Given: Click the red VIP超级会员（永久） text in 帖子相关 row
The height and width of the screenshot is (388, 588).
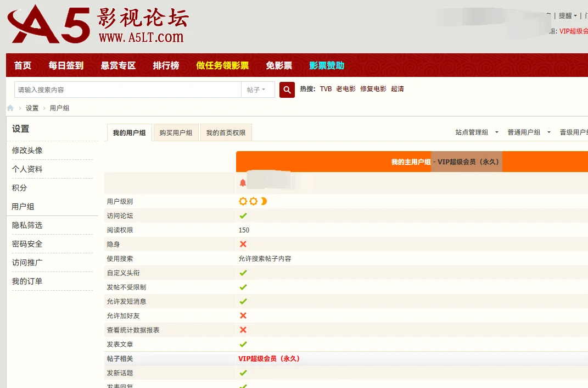Looking at the screenshot, I should (269, 359).
